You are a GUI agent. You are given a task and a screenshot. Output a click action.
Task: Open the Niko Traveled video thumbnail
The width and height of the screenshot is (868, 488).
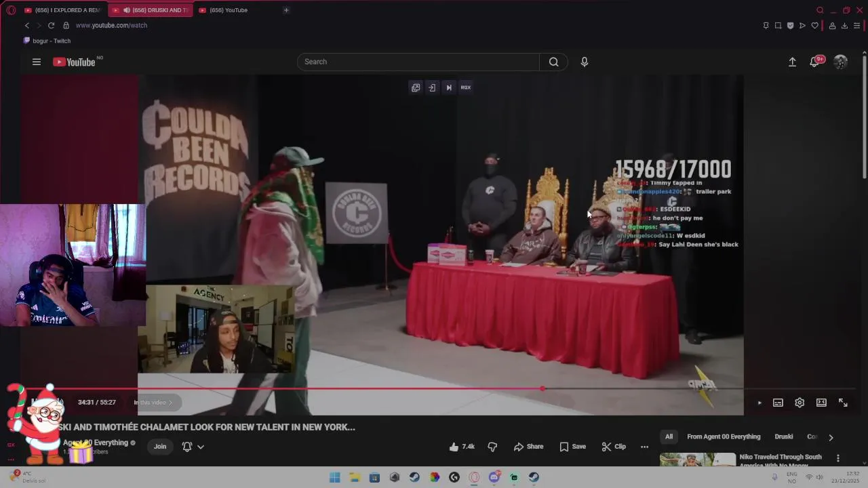(698, 460)
